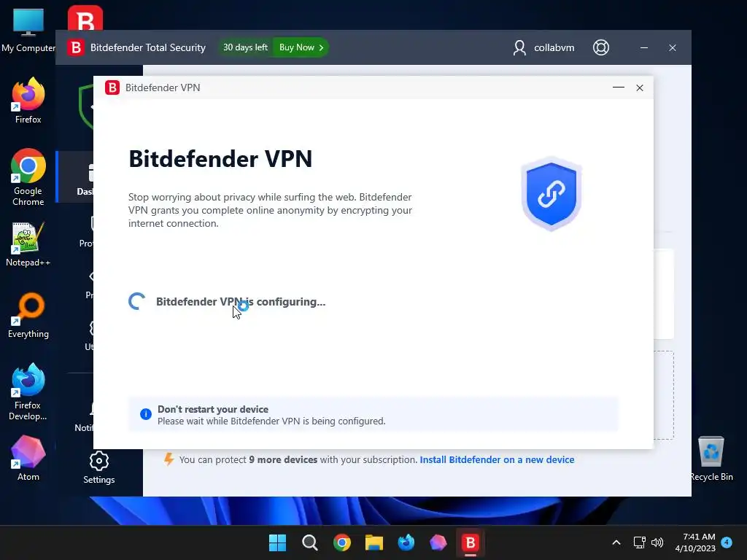Minimize the Bitdefender Total Security window
747x560 pixels.
click(643, 47)
